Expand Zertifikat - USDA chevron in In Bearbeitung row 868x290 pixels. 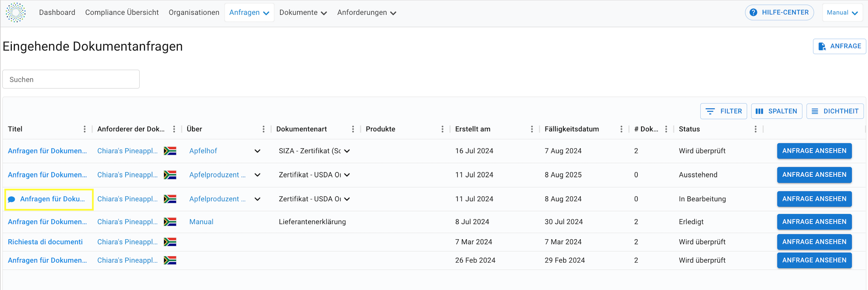click(x=347, y=199)
